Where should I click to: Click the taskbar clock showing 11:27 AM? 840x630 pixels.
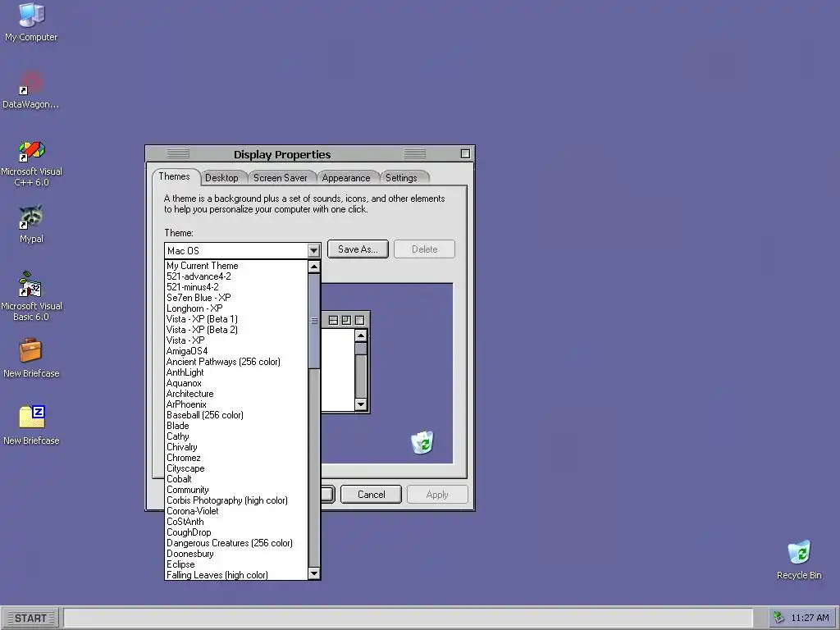click(x=810, y=618)
